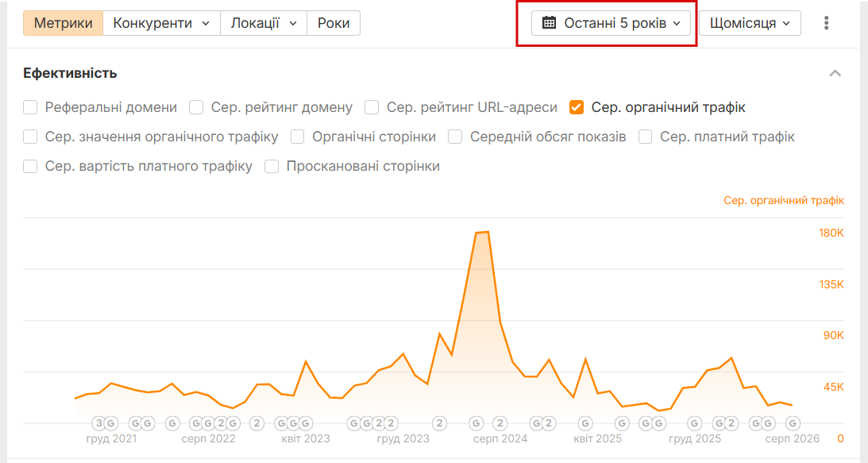The height and width of the screenshot is (463, 868).
Task: Enable the Реферальні домени checkbox
Action: (x=30, y=107)
